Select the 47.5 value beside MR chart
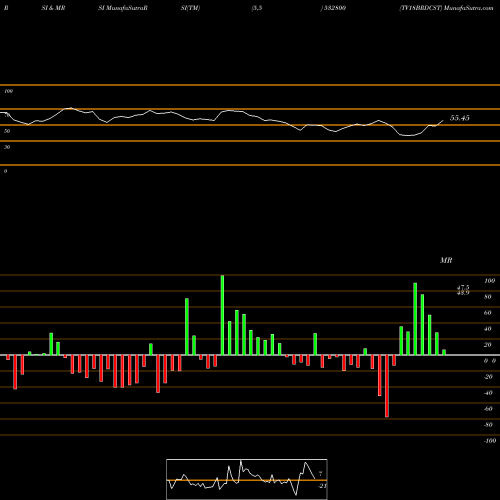 tap(463, 287)
